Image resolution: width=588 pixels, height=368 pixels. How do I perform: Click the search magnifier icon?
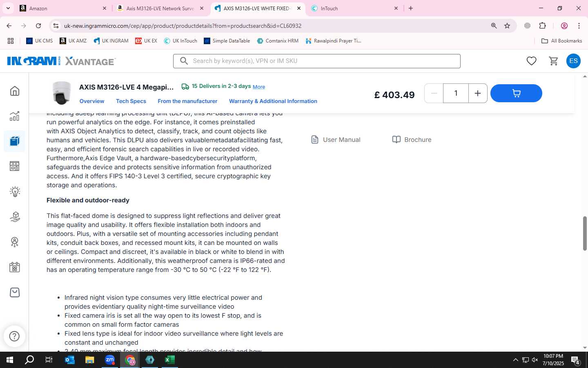(184, 61)
